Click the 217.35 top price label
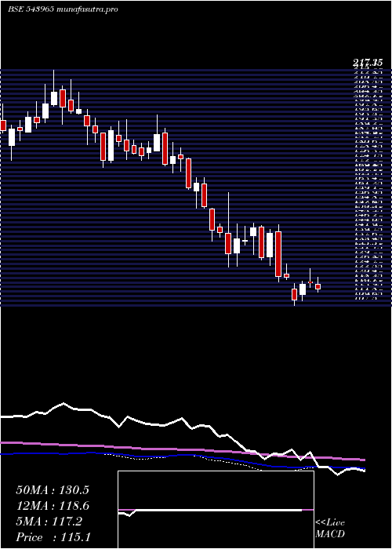 [x=368, y=63]
